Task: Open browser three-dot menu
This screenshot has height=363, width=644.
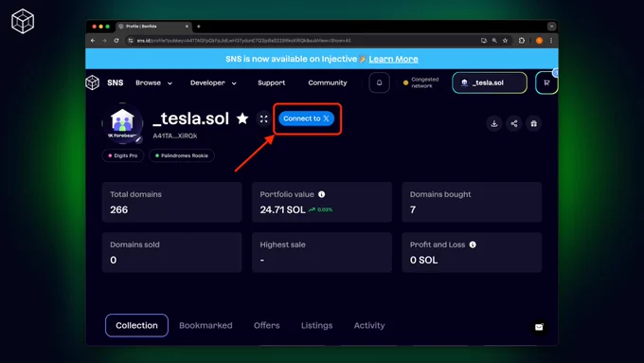Action: 551,41
